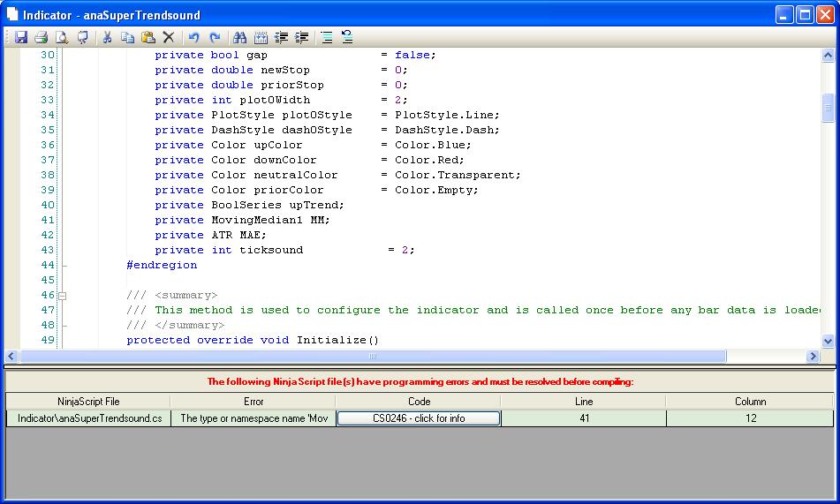Increase indent of selected lines
Image resolution: width=840 pixels, height=504 pixels.
click(301, 37)
